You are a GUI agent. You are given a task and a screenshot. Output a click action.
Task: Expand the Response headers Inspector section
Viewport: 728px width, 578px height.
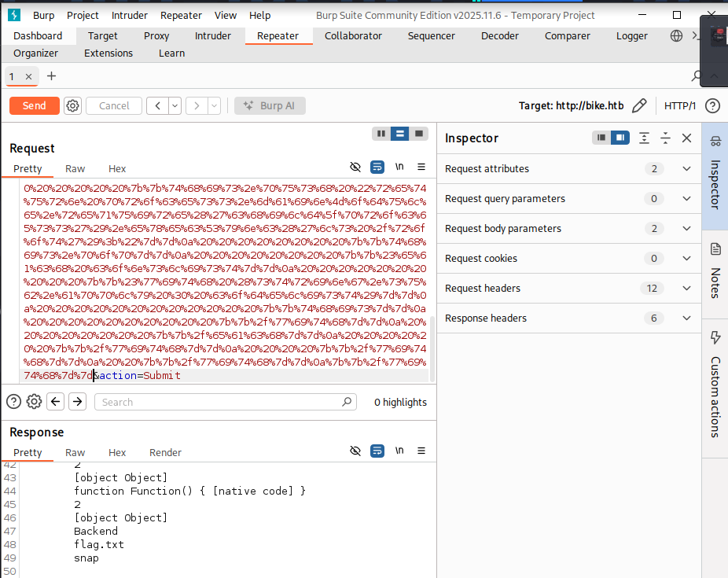click(x=686, y=318)
